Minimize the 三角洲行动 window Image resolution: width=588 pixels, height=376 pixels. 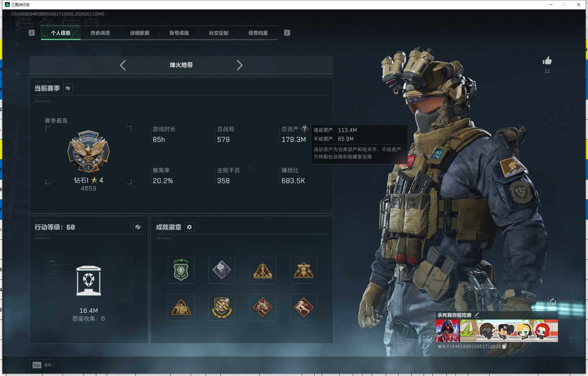click(551, 5)
